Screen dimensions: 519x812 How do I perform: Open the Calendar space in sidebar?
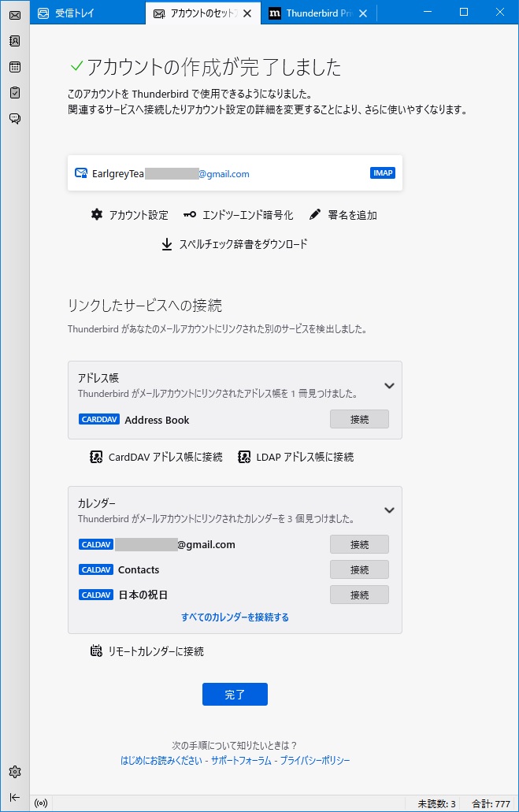15,67
